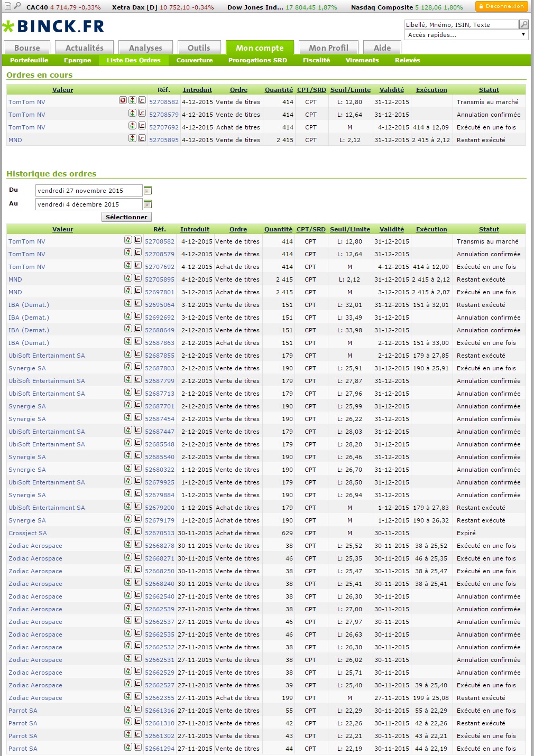This screenshot has height=756, width=534.
Task: Click the Libellé, Mnémo, ISIN search field
Action: 461,24
